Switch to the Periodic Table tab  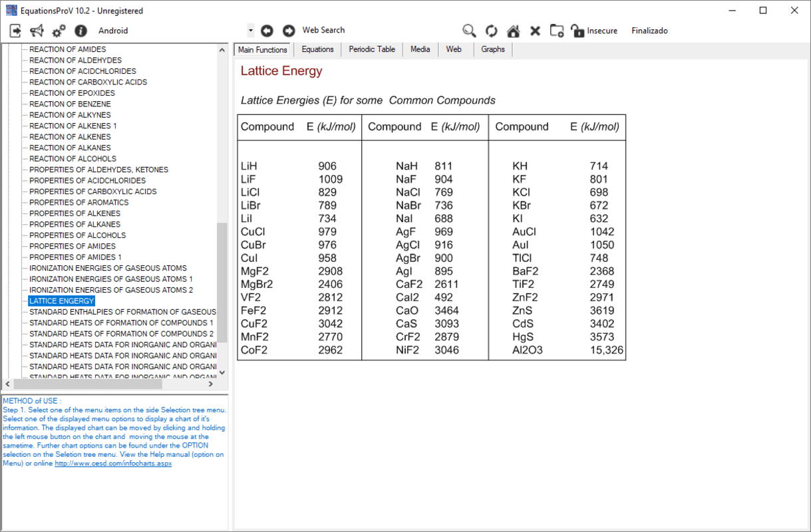(x=371, y=49)
